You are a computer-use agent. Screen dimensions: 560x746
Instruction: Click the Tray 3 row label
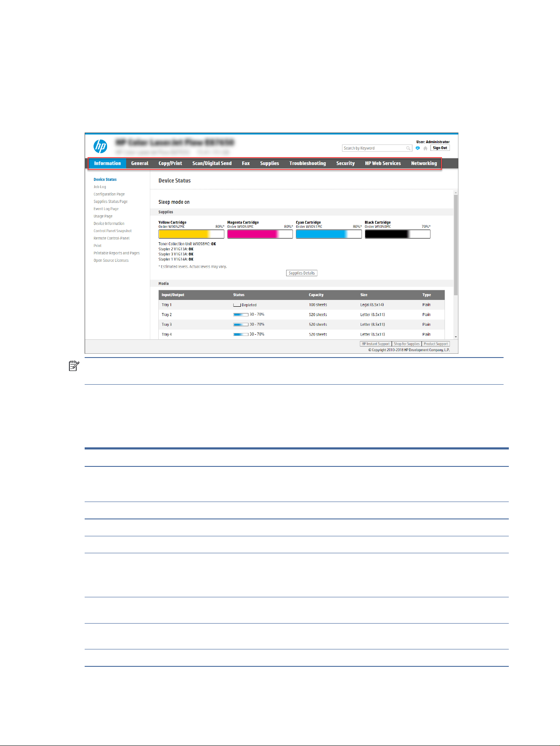[x=167, y=324]
